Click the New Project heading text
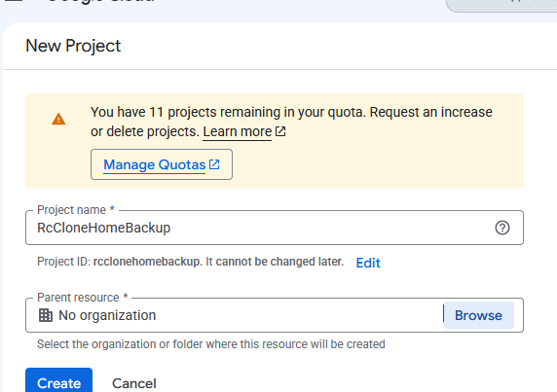 tap(73, 46)
